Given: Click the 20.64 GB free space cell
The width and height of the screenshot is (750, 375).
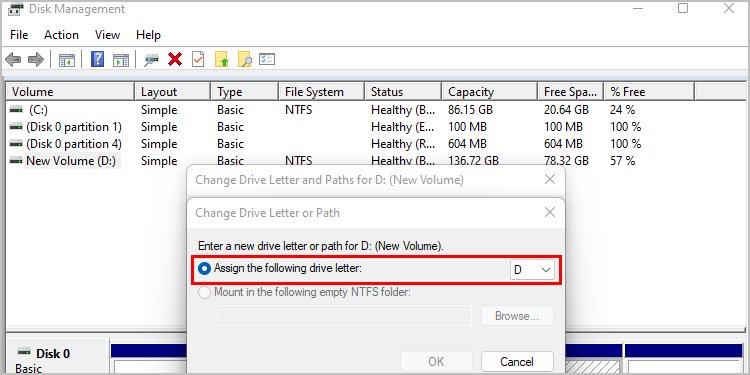Looking at the screenshot, I should click(x=566, y=110).
